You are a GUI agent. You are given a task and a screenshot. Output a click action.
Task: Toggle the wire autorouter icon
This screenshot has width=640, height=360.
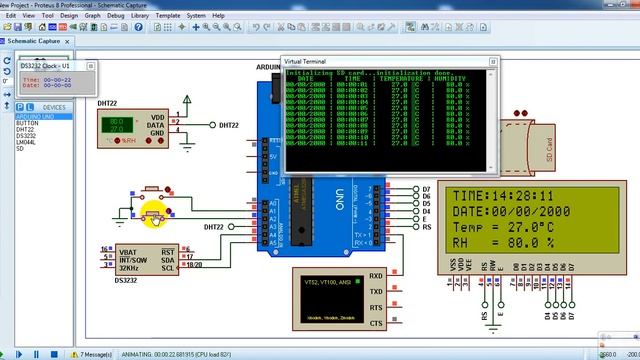pyautogui.click(x=411, y=27)
